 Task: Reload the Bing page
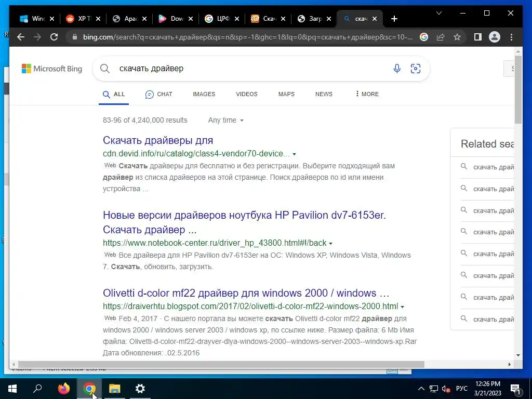tap(54, 37)
